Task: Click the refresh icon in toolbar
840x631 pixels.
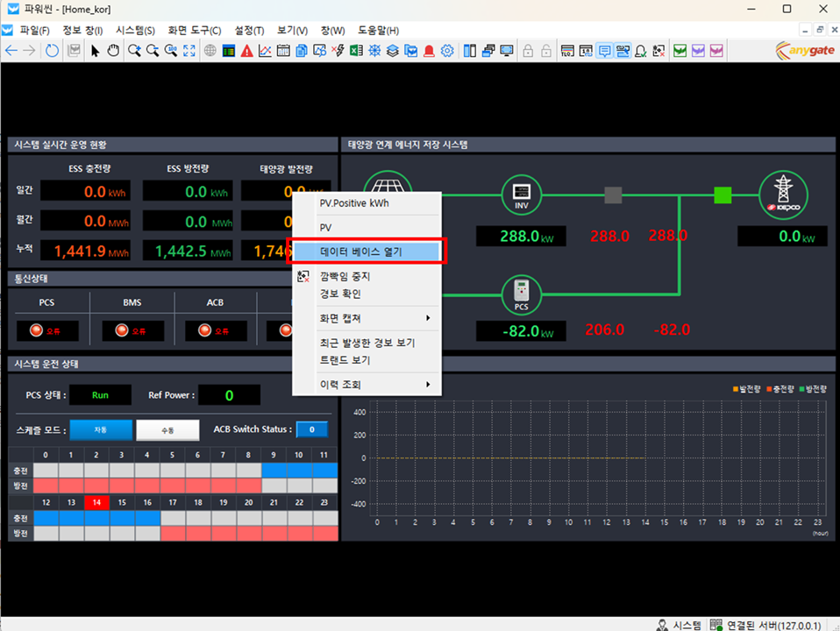Action: click(x=53, y=51)
